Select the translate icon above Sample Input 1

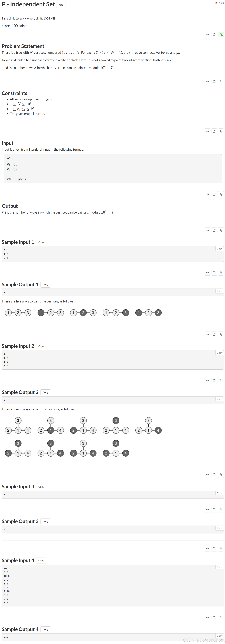pos(221,230)
